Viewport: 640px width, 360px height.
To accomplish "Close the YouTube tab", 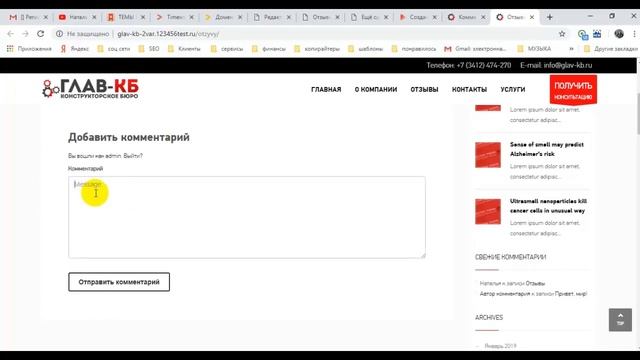I will pyautogui.click(x=94, y=17).
